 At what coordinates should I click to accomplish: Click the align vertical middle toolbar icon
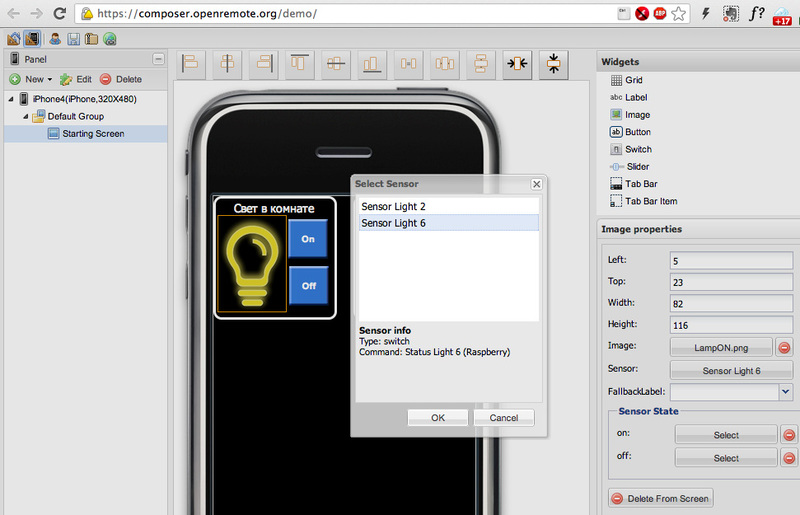click(x=336, y=64)
